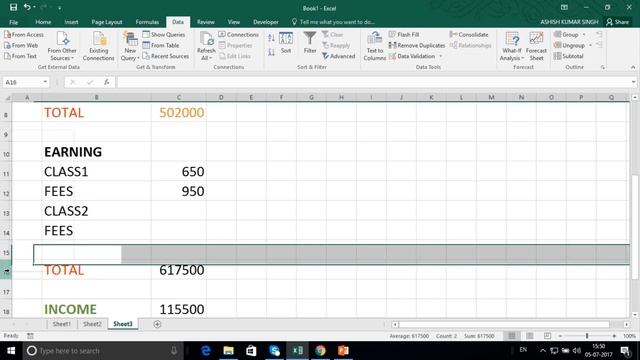Switch to the Formulas tab
This screenshot has height=360, width=640.
147,22
